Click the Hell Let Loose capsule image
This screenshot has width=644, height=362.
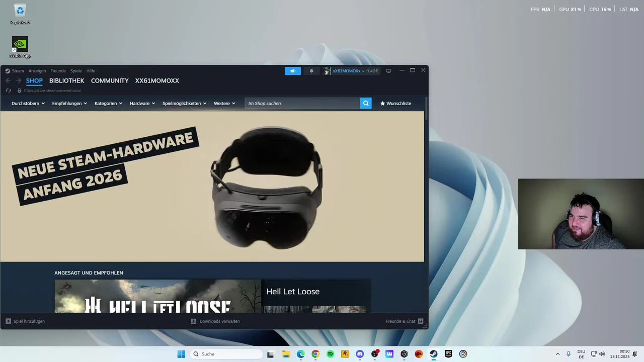coord(158,296)
